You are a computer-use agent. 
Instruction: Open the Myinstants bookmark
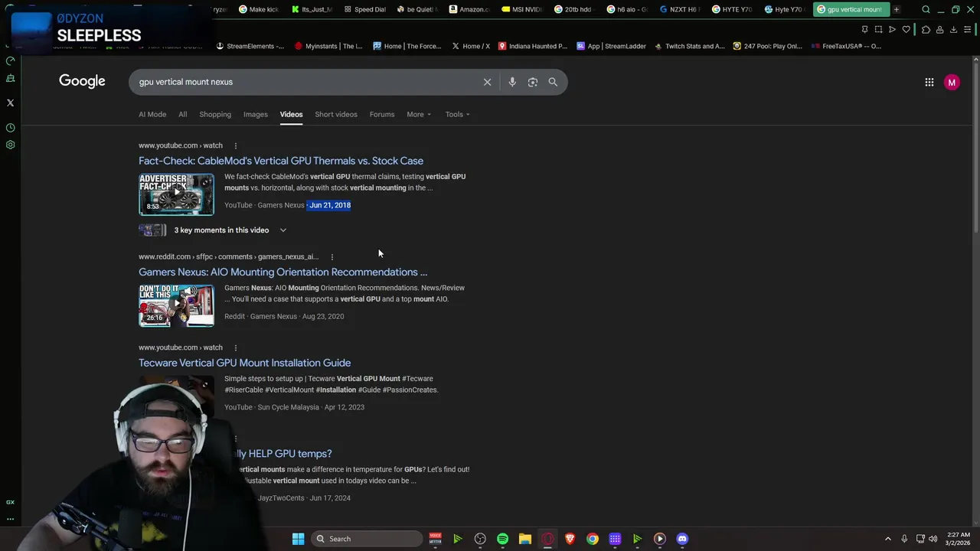pos(329,46)
